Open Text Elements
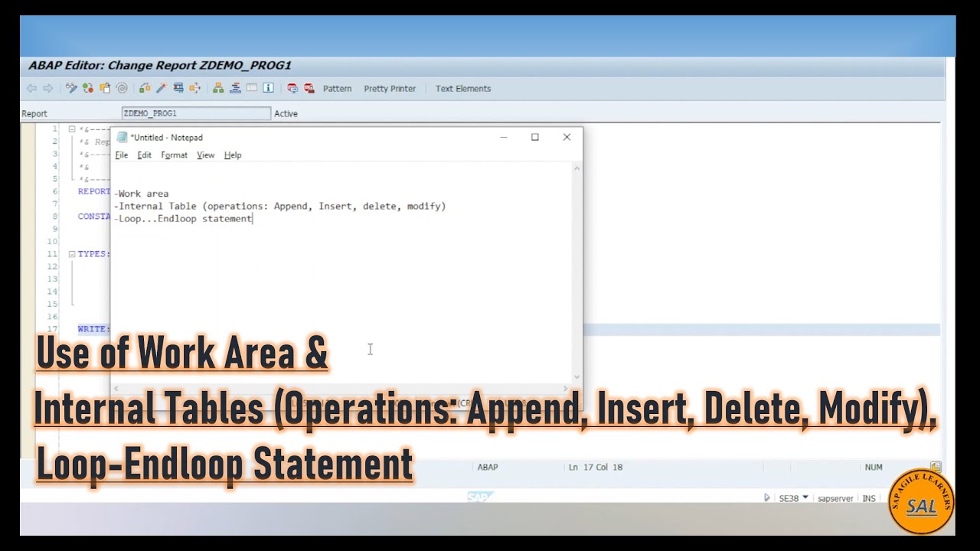Screen dimensions: 980x551 pos(463,89)
